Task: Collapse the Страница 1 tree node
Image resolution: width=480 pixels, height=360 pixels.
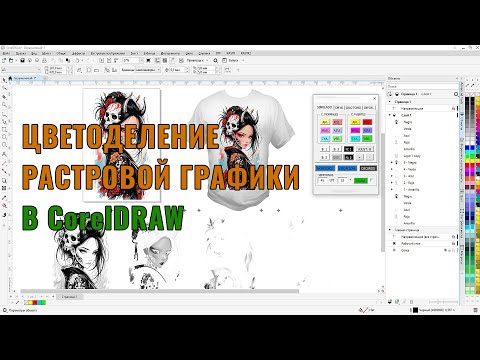Action: pos(389,102)
